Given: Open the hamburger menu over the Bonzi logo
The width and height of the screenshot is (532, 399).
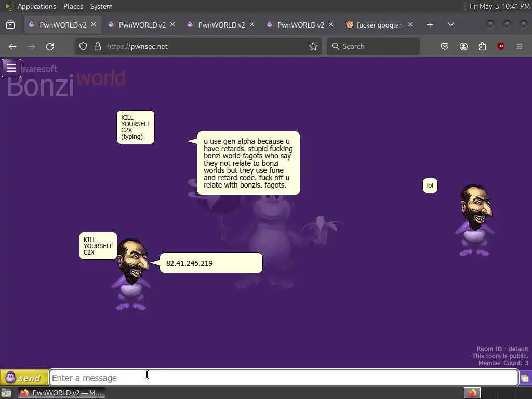Looking at the screenshot, I should [x=11, y=68].
